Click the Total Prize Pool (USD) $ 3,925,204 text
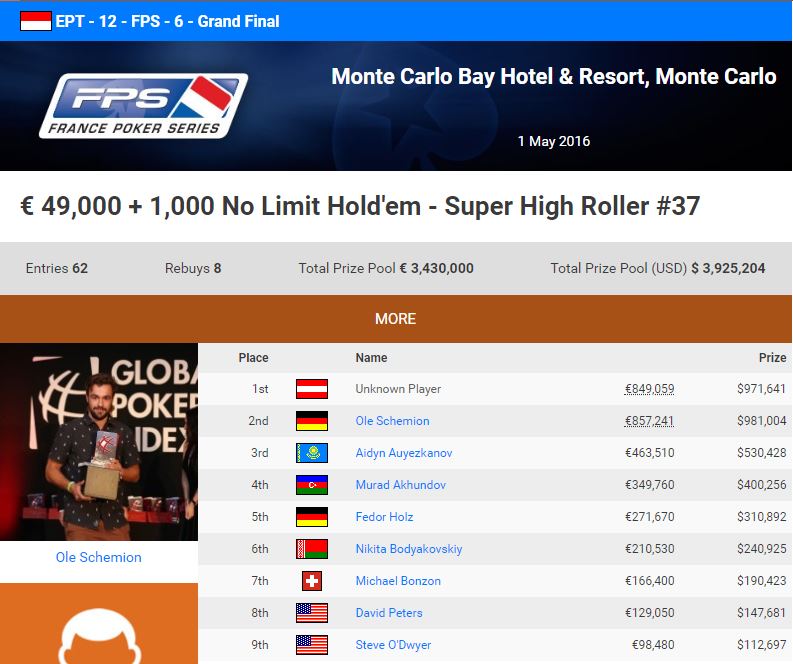Viewport: 793px width, 664px height. [x=657, y=268]
